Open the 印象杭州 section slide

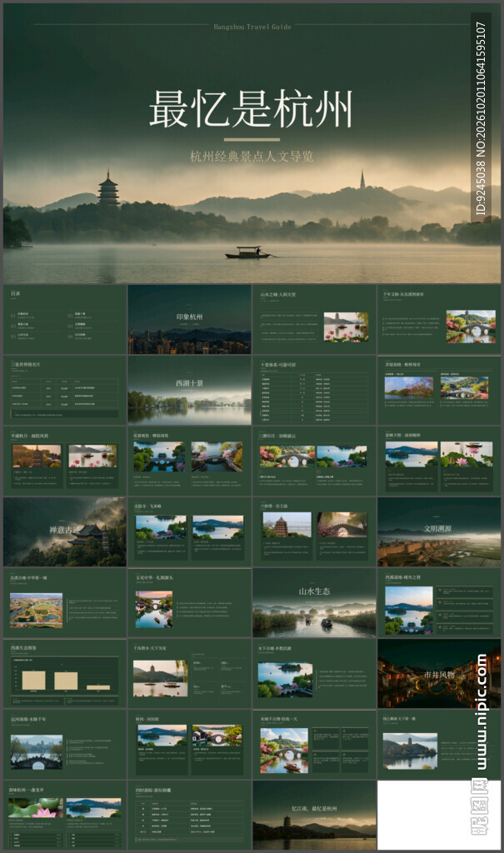pyautogui.click(x=189, y=319)
